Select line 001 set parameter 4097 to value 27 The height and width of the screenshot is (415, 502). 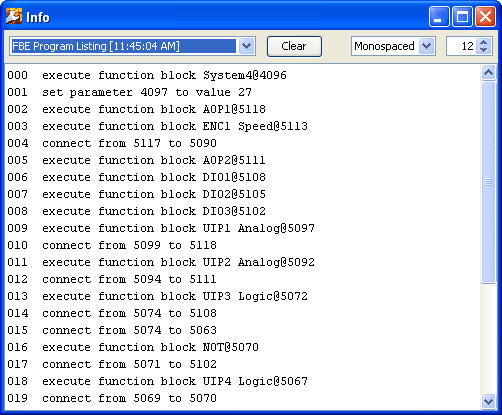pos(129,92)
